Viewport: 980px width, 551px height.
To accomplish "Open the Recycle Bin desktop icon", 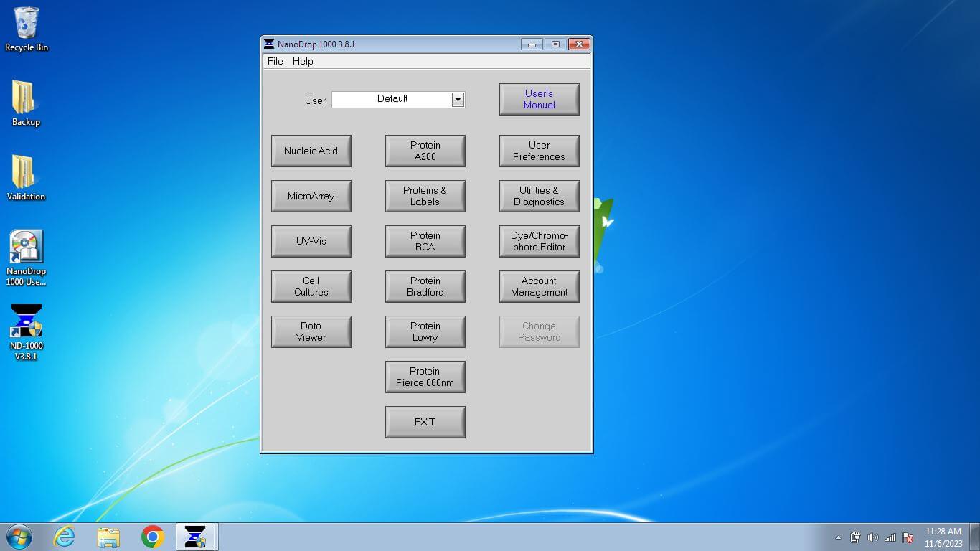I will (x=27, y=29).
